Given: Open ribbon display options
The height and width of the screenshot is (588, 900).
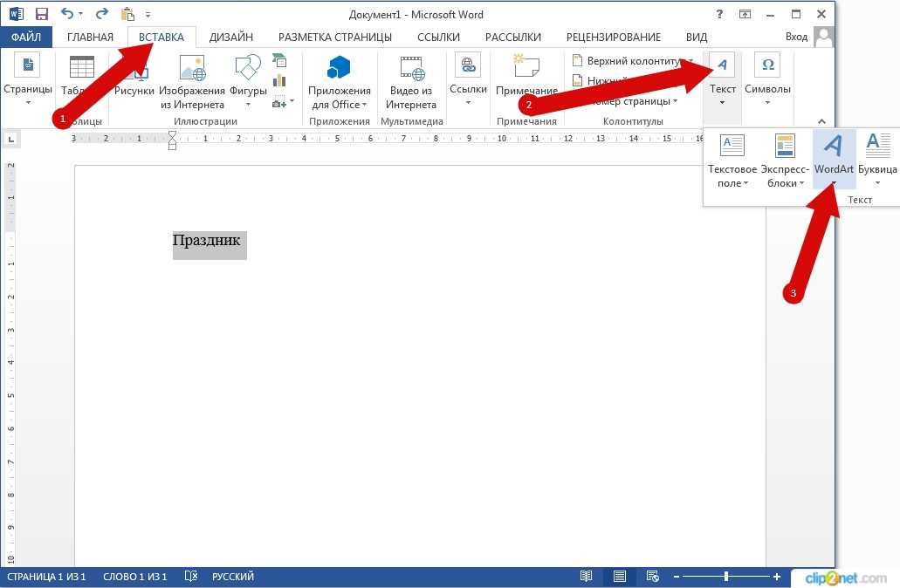Looking at the screenshot, I should pyautogui.click(x=745, y=14).
